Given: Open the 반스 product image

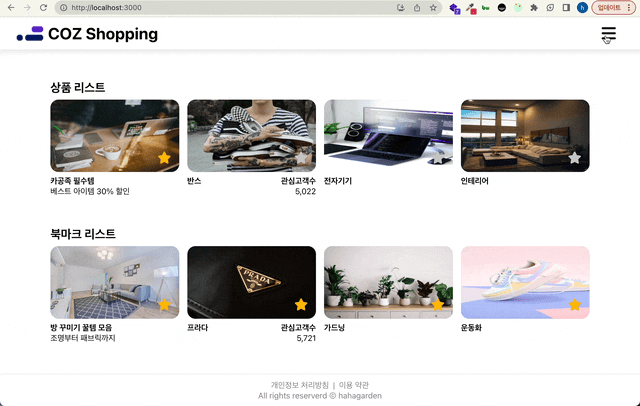Looking at the screenshot, I should pos(251,135).
